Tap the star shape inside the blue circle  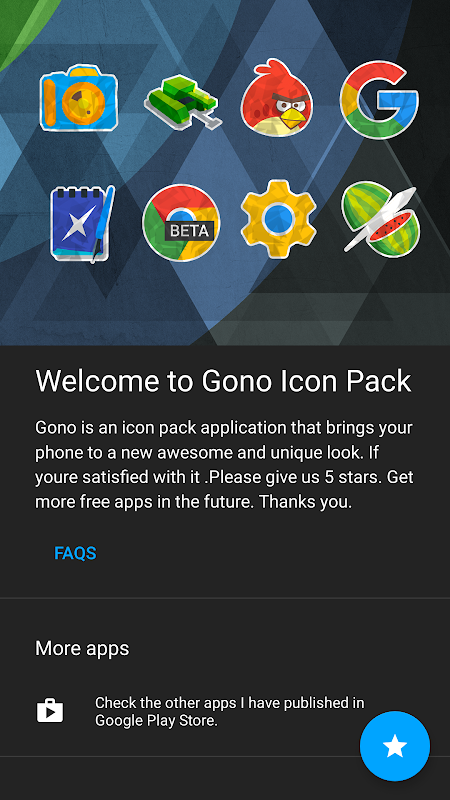pos(395,746)
